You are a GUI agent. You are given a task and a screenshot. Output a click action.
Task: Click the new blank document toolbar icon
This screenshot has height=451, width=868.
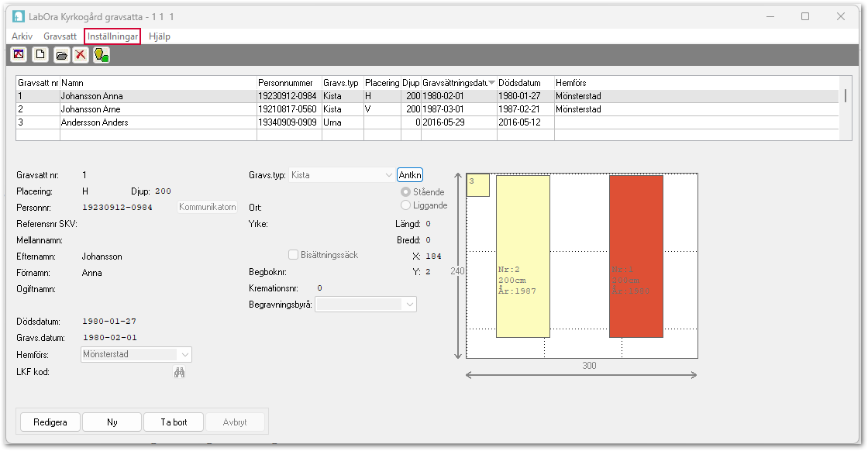pos(40,54)
